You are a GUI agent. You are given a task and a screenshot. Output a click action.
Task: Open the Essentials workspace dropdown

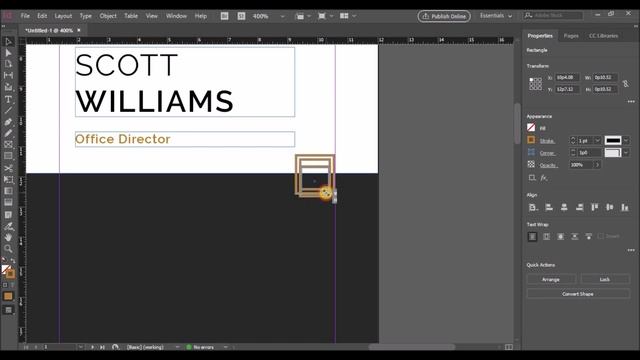coord(496,16)
